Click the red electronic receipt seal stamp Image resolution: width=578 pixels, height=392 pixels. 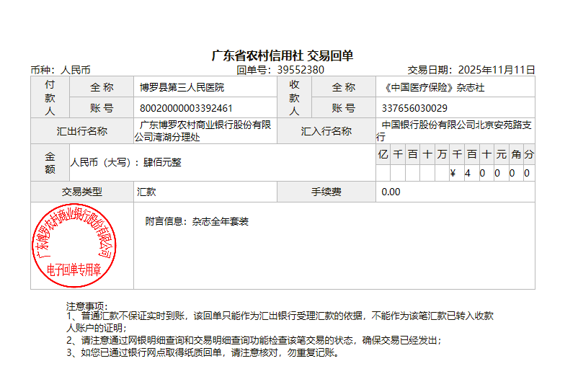point(72,245)
